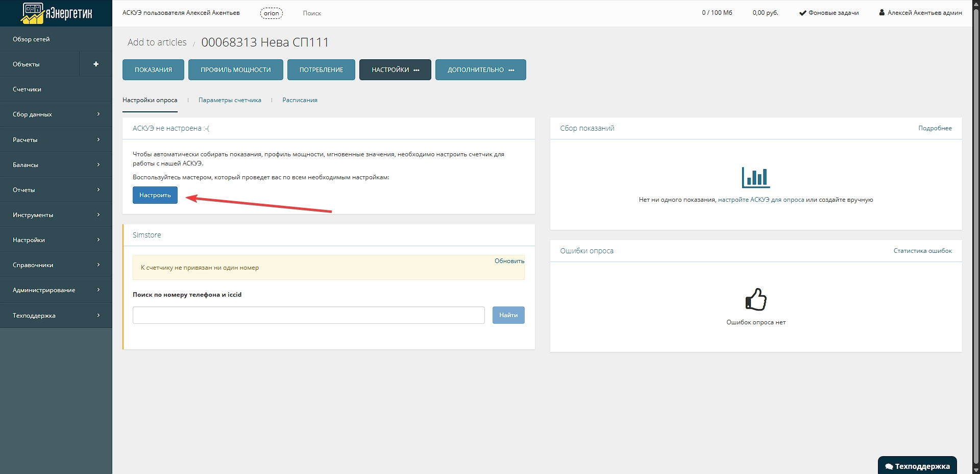Screen dimensions: 980x474
Task: Click the checkmark icon for Фоновые задачи
Action: [x=802, y=13]
